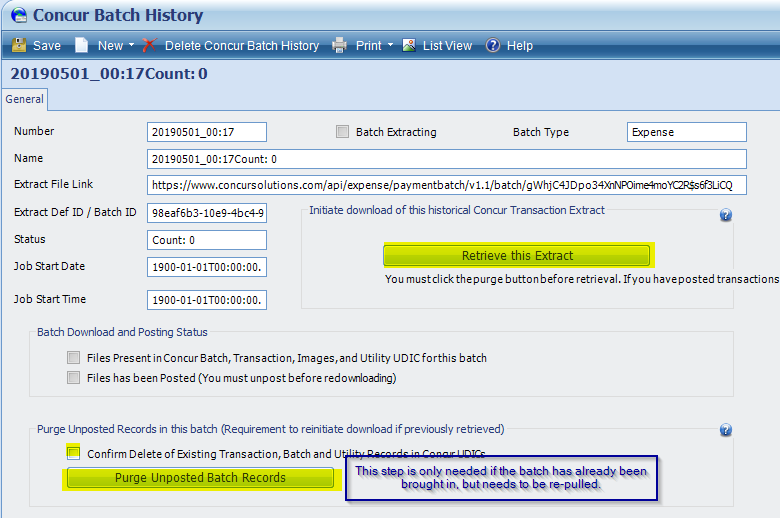This screenshot has height=518, width=780.
Task: Click Delete Concur Batch History label
Action: [x=242, y=46]
